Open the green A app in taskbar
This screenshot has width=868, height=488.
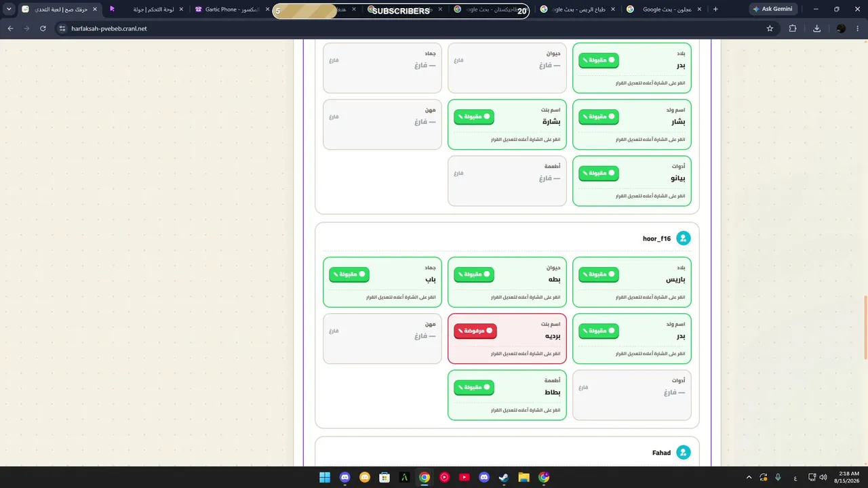(x=404, y=477)
